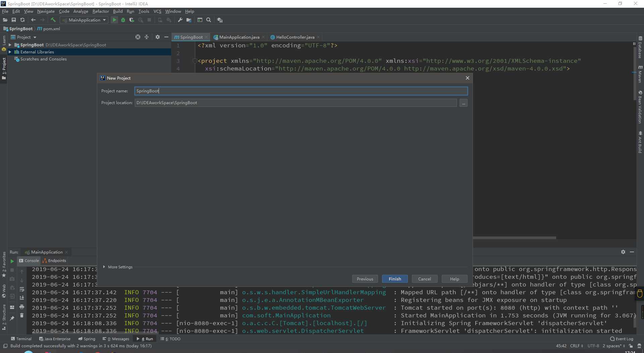Collapse all in Project panel
The height and width of the screenshot is (353, 644).
(147, 37)
